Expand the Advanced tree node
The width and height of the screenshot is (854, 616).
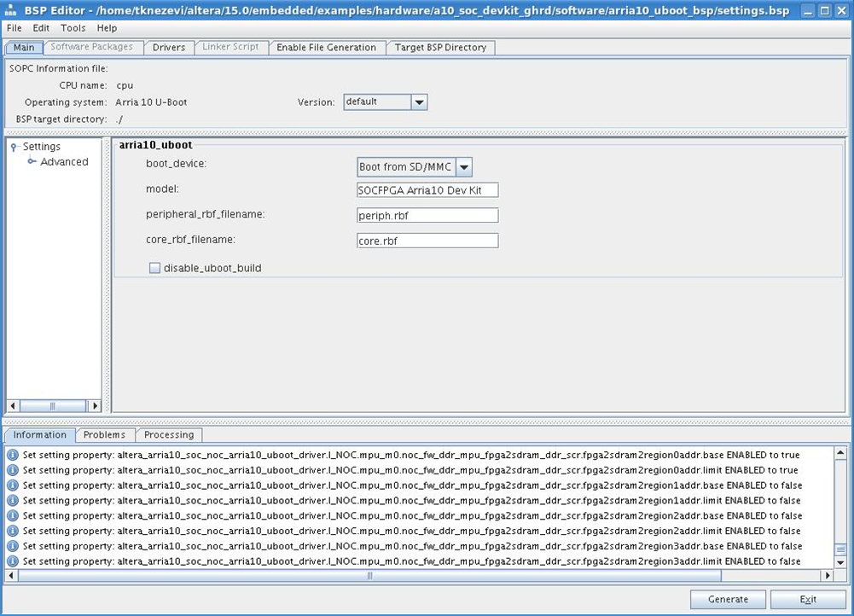[x=32, y=161]
